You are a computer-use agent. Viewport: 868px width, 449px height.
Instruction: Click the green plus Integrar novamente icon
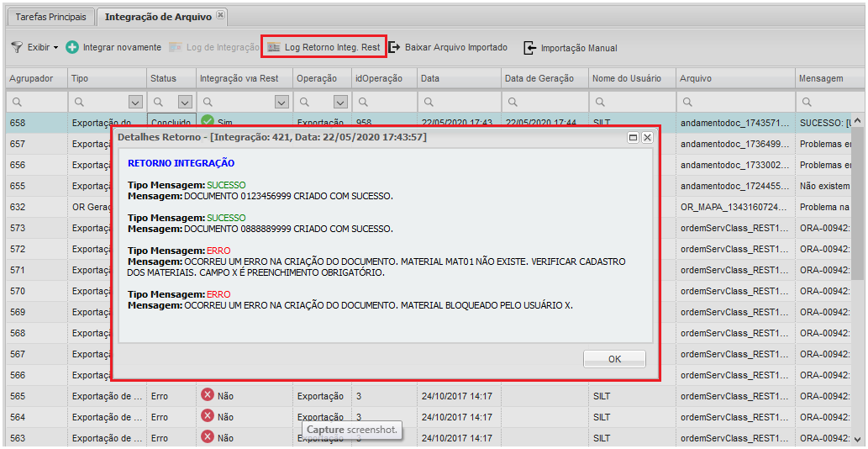[x=72, y=48]
